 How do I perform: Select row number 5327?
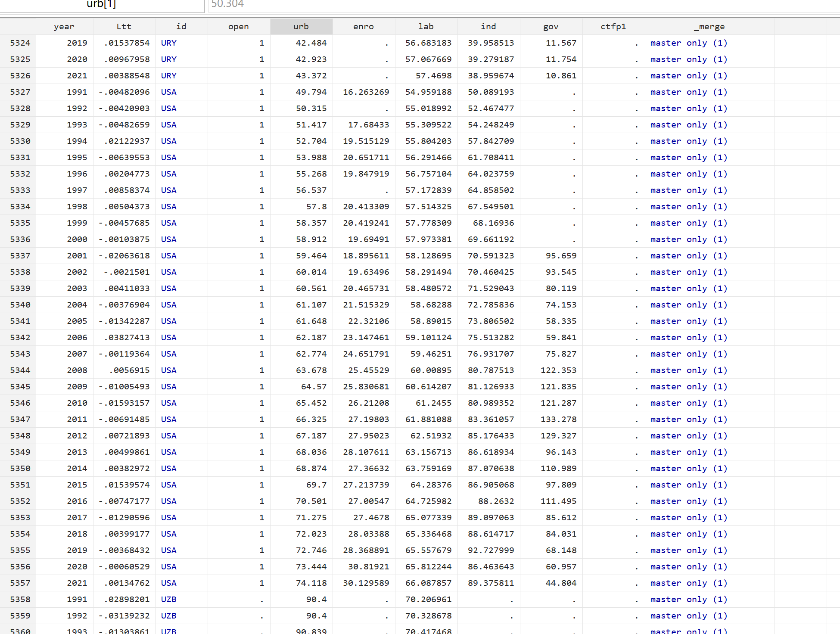click(20, 92)
